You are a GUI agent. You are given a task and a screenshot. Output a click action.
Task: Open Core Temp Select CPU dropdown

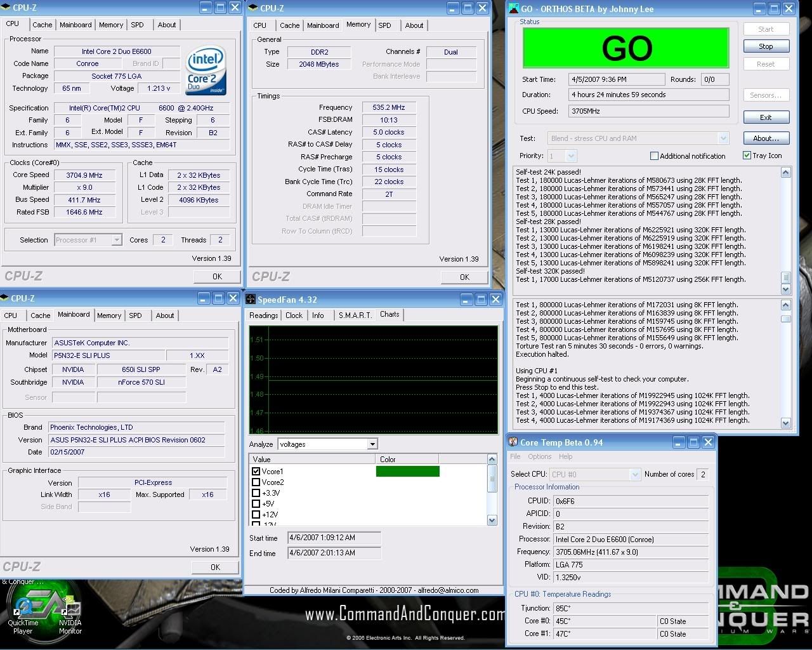coord(635,474)
